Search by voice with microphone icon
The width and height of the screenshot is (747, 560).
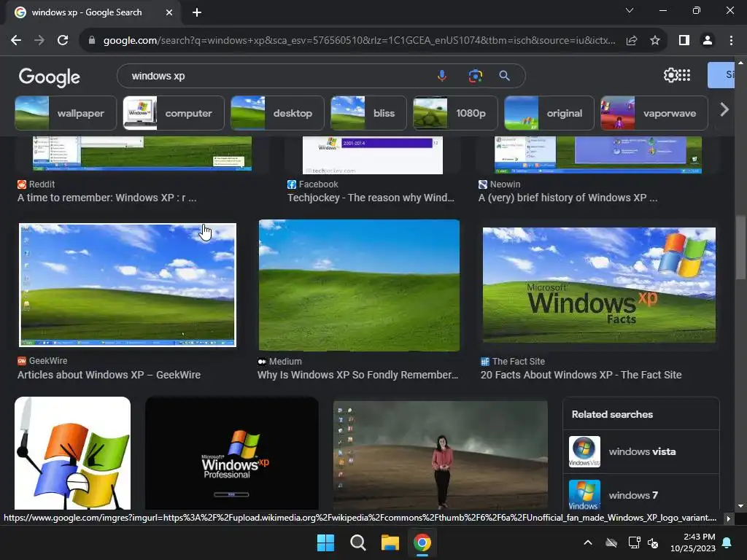tap(442, 76)
